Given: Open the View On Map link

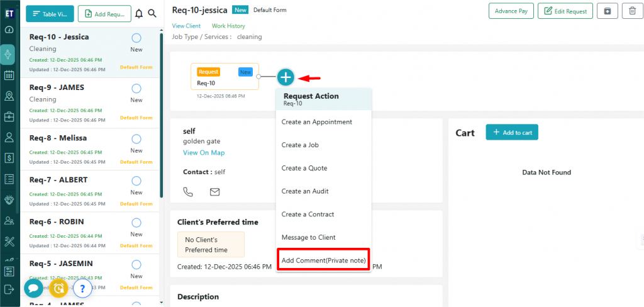Looking at the screenshot, I should [204, 153].
